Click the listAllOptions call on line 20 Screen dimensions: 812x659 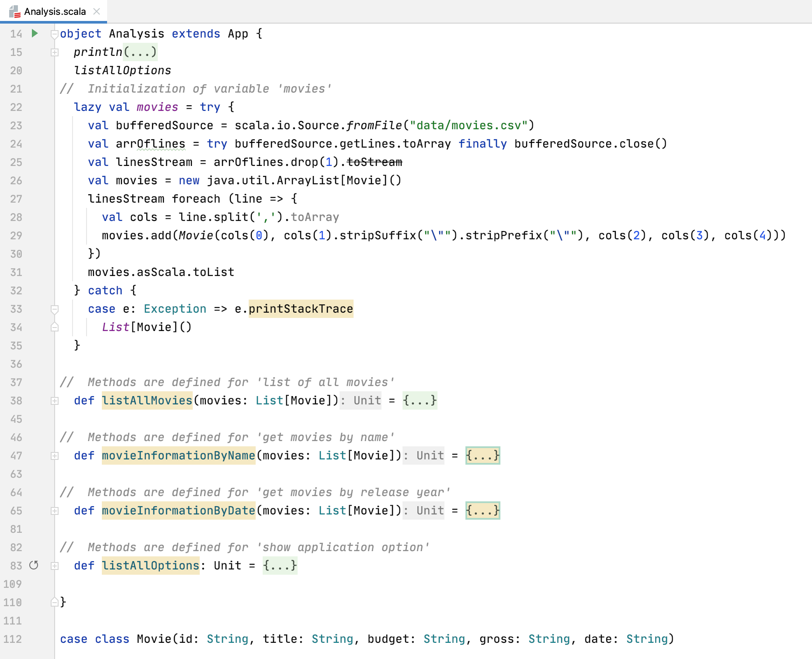tap(122, 70)
